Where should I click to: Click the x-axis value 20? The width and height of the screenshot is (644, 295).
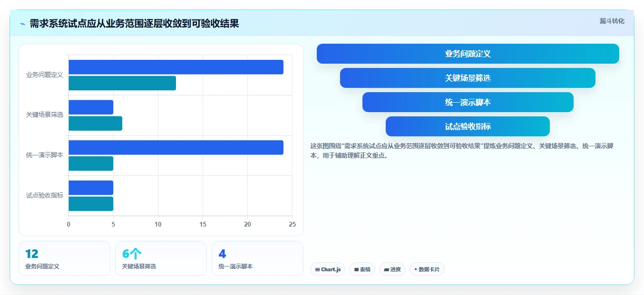coord(247,224)
